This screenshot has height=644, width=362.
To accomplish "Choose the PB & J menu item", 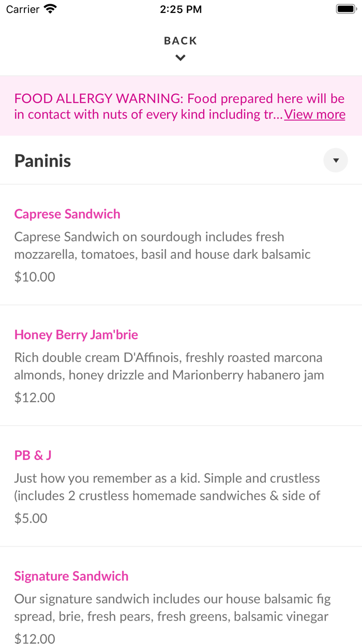I will [x=33, y=455].
